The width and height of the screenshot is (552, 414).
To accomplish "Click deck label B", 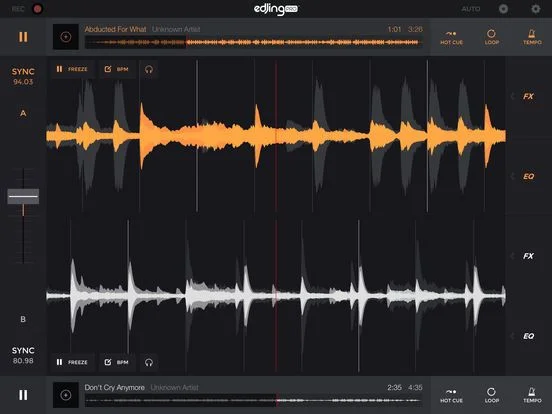I will coord(23,319).
